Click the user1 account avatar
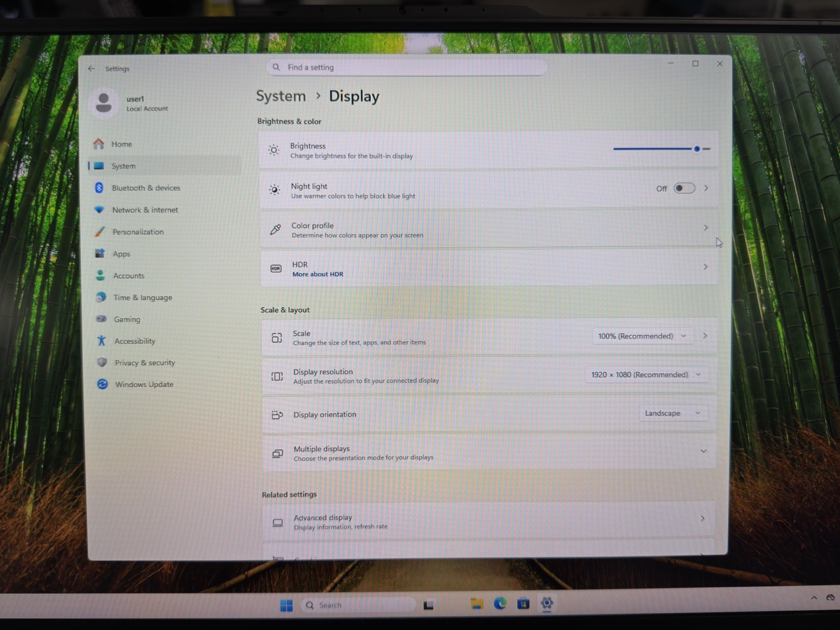Screen dimensions: 840x630 pos(103,103)
